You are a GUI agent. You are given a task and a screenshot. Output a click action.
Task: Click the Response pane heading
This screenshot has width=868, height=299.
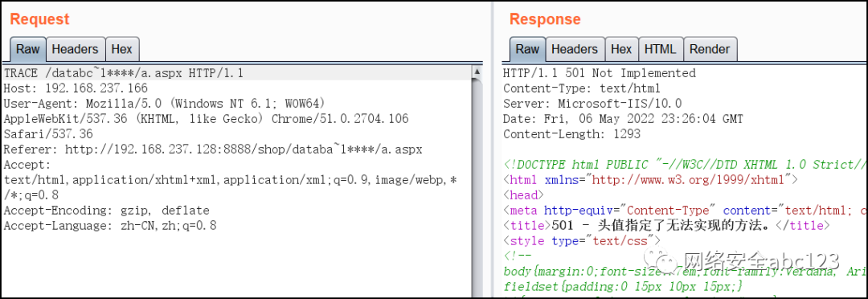(x=545, y=19)
